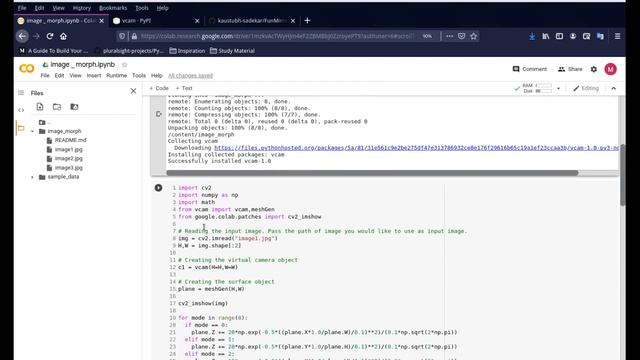Click the 90% zoom level indicator
Image resolution: width=640 pixels, height=360 pixels.
point(427,36)
